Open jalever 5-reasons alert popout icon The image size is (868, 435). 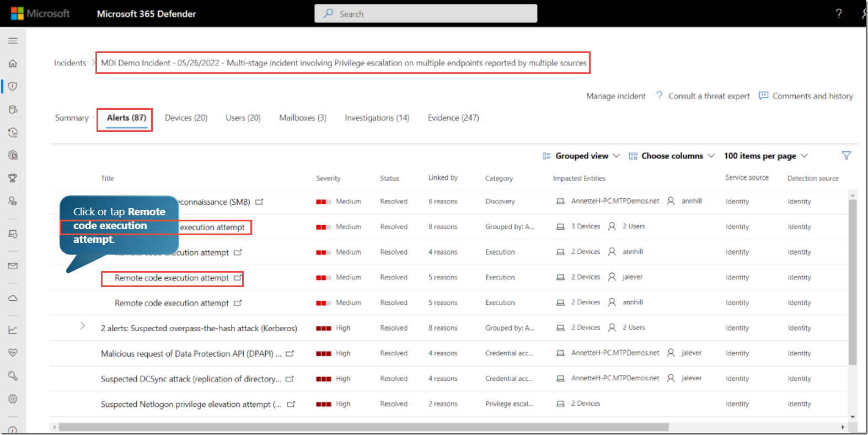tap(238, 278)
